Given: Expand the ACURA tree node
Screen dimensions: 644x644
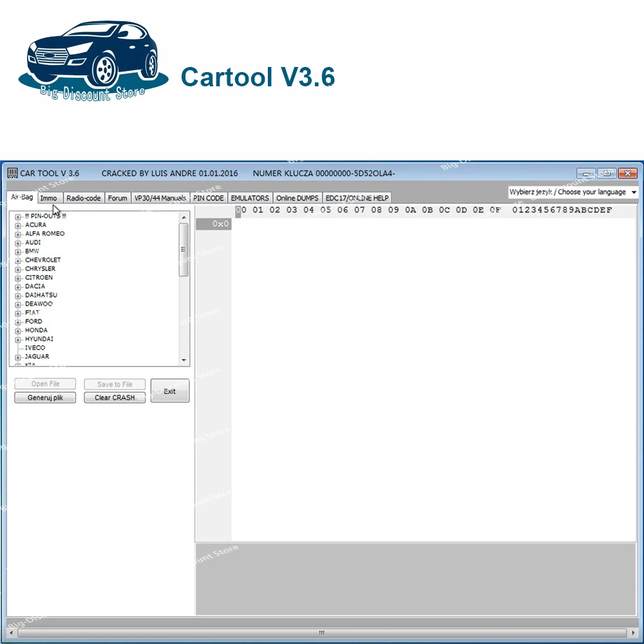Looking at the screenshot, I should [x=17, y=225].
